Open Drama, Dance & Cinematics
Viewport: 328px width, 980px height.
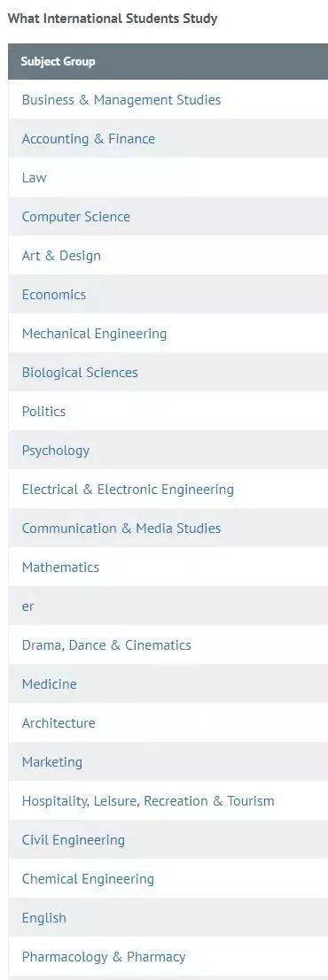pos(106,645)
